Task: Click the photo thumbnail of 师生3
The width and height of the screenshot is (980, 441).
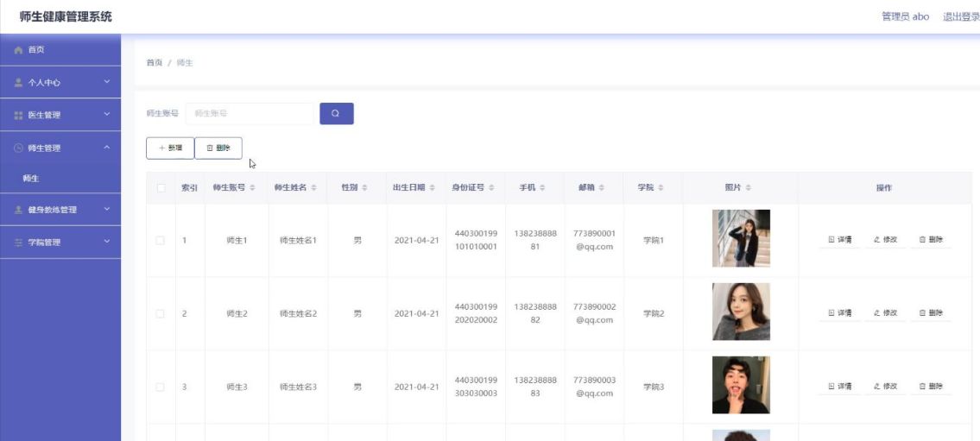Action: tap(741, 386)
